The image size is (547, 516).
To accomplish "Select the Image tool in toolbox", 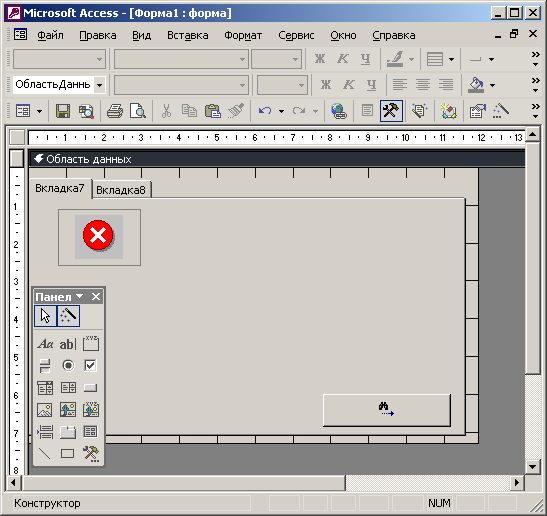I will (x=45, y=410).
